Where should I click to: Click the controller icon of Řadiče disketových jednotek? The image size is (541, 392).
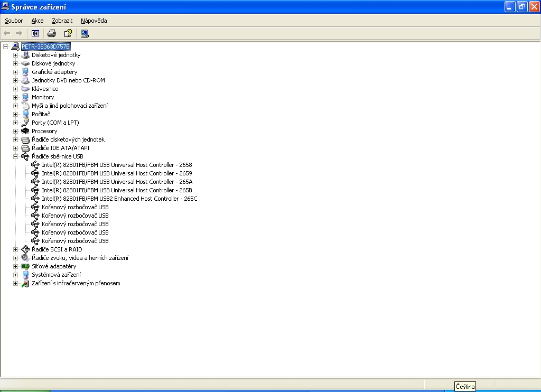25,139
